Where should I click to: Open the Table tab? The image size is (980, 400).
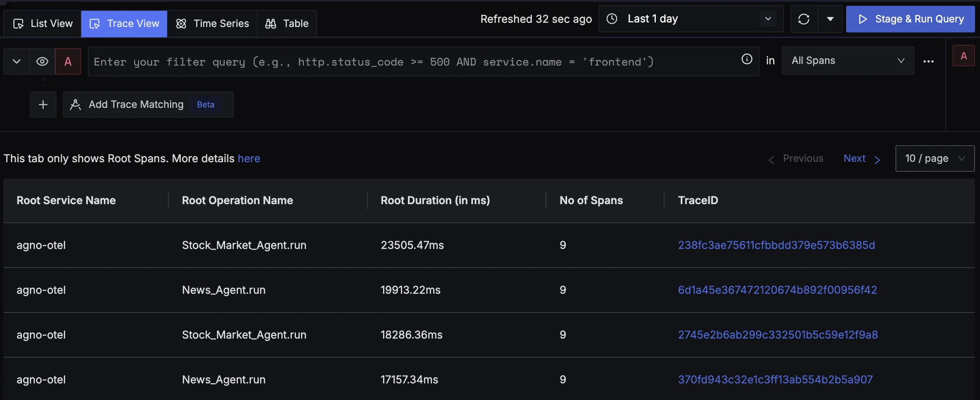coord(287,24)
